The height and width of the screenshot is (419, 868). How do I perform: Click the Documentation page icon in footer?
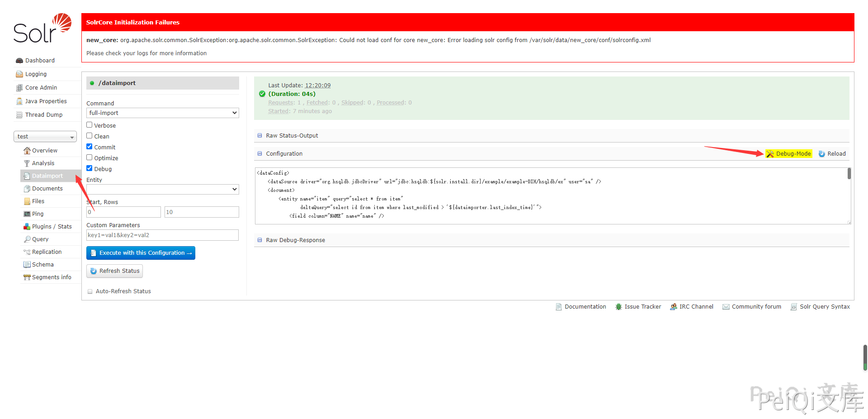point(559,307)
